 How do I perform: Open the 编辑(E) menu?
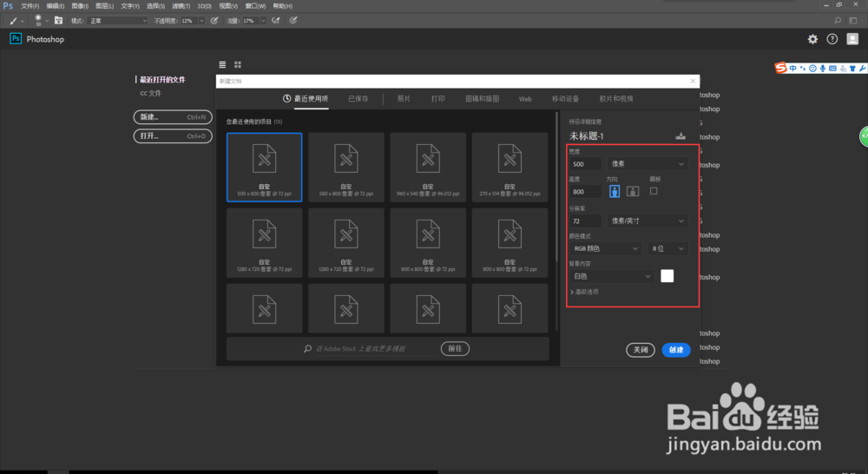coord(56,6)
